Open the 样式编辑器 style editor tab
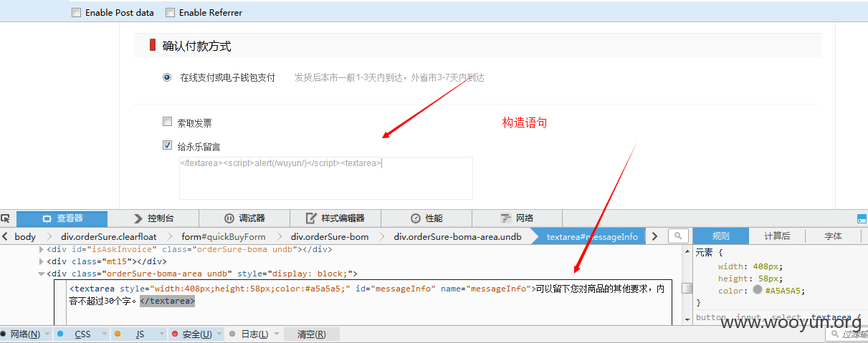The image size is (868, 343). pyautogui.click(x=335, y=218)
